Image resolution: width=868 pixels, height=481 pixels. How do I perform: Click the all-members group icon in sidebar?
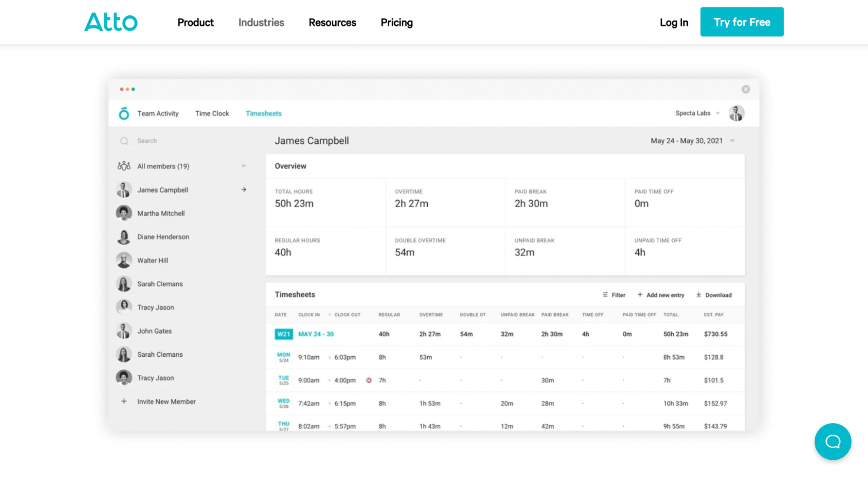click(123, 166)
